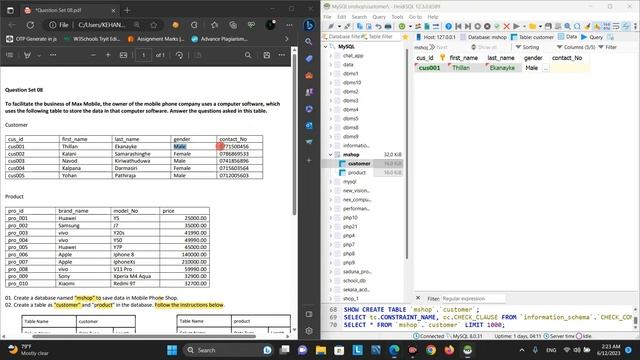Image resolution: width=640 pixels, height=360 pixels.
Task: Open the Search menu in HeidiSQL
Action: 359,17
